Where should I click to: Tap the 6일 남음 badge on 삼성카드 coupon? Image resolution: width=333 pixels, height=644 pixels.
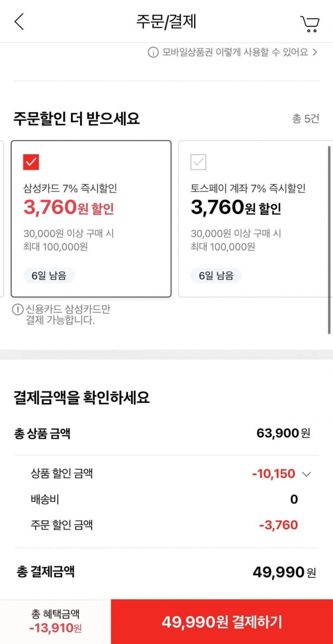tap(49, 276)
